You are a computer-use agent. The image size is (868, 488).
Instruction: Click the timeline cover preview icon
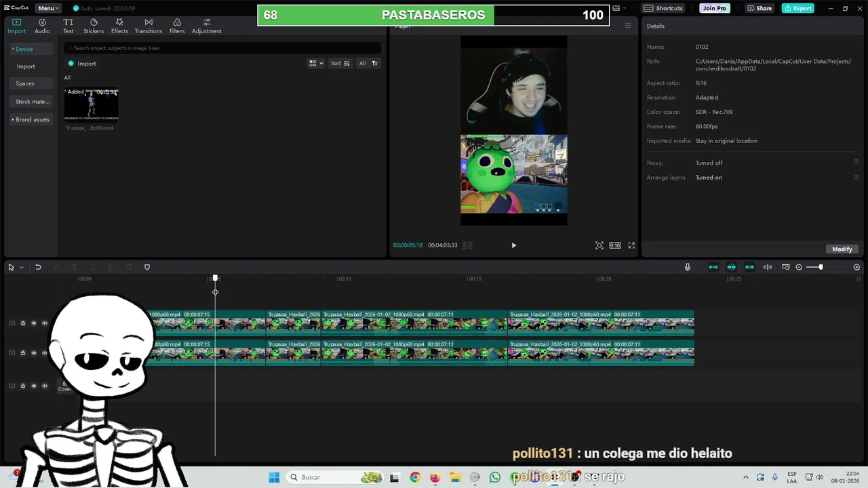point(786,267)
